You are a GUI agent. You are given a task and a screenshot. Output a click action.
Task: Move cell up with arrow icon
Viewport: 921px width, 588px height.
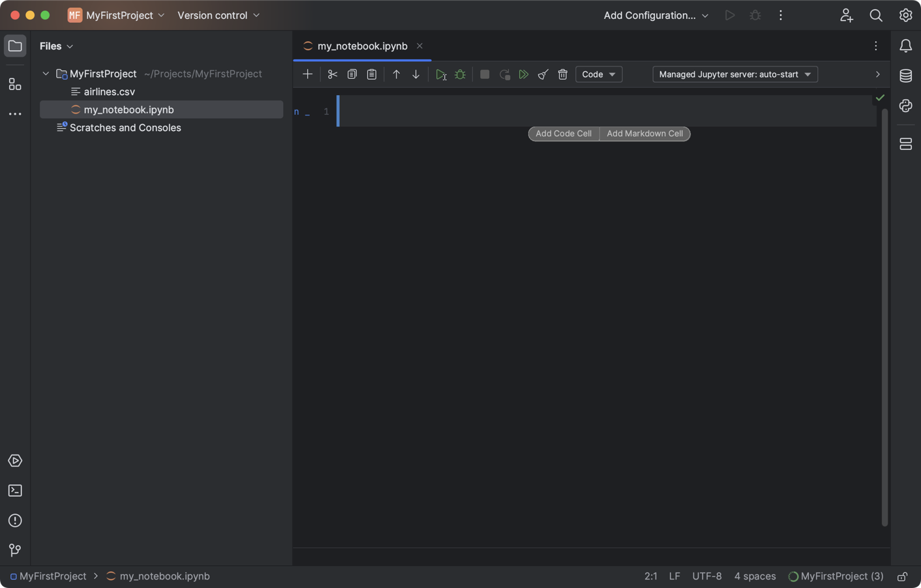coord(396,75)
